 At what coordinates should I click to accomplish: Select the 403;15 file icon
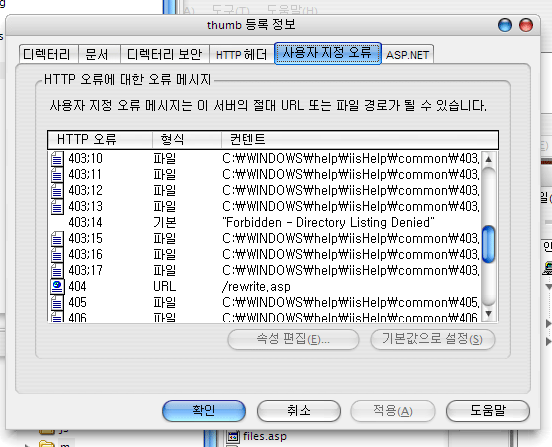[x=57, y=239]
